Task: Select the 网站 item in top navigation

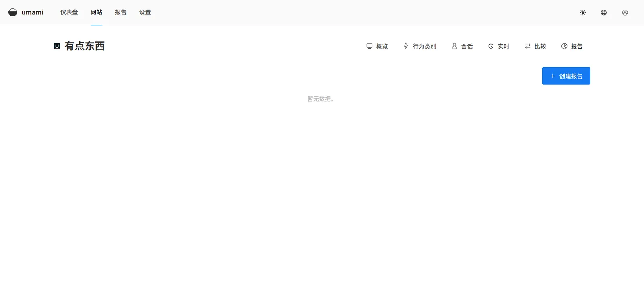Action: click(96, 12)
